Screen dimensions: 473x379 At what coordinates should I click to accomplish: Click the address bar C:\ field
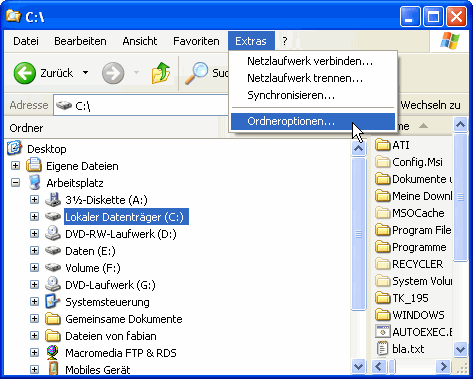point(142,106)
